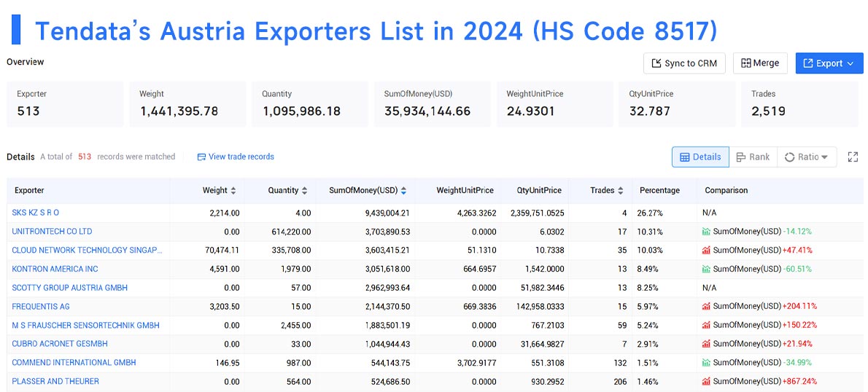Click UNITRONTECH comparison chart icon
Screen dimensions: 868x392
706,231
